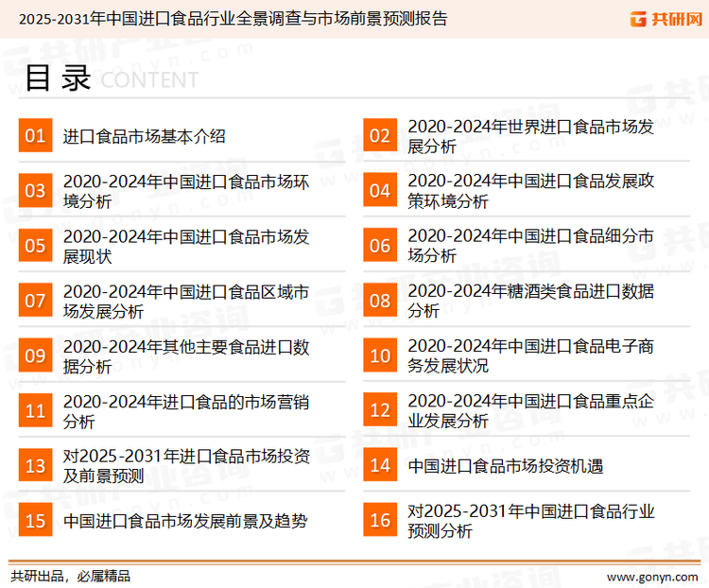Viewport: 709px width, 588px height.
Task: Select the orange 02 number badge
Action: [x=380, y=135]
